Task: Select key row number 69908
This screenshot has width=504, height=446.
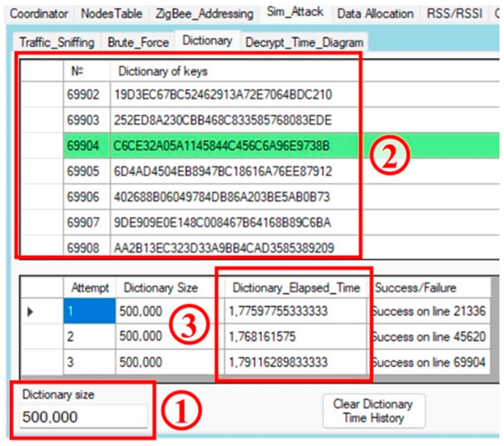Action: [83, 248]
